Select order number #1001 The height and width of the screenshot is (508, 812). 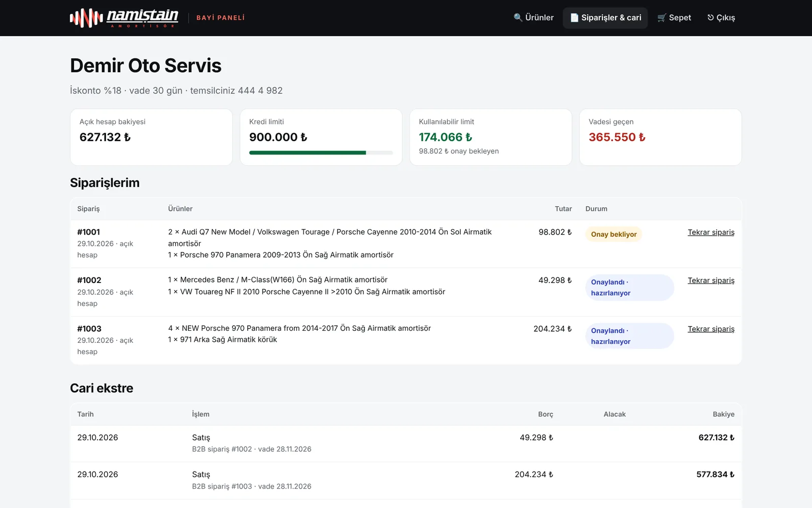89,232
